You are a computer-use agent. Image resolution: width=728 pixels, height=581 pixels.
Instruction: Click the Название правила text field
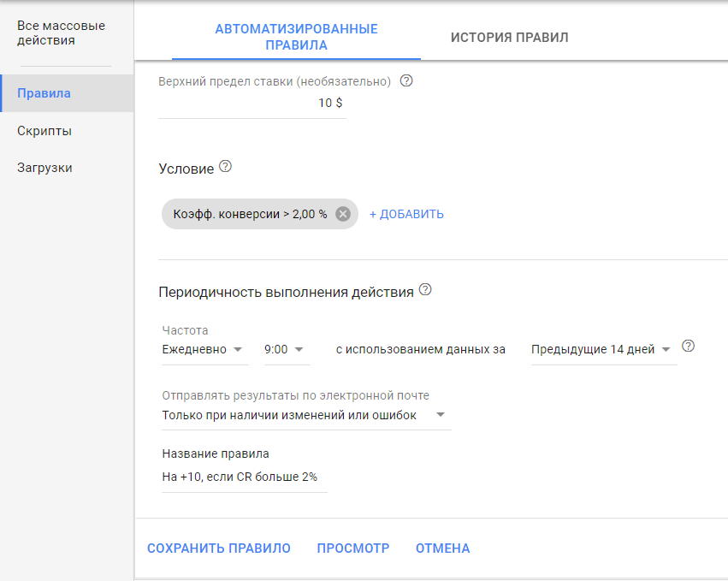pyautogui.click(x=244, y=477)
